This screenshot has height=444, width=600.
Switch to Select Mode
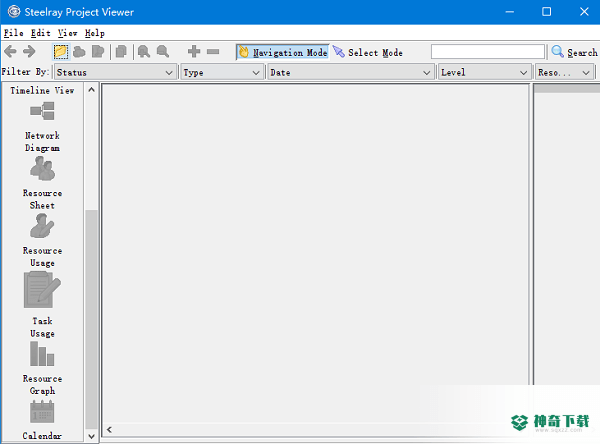[368, 52]
